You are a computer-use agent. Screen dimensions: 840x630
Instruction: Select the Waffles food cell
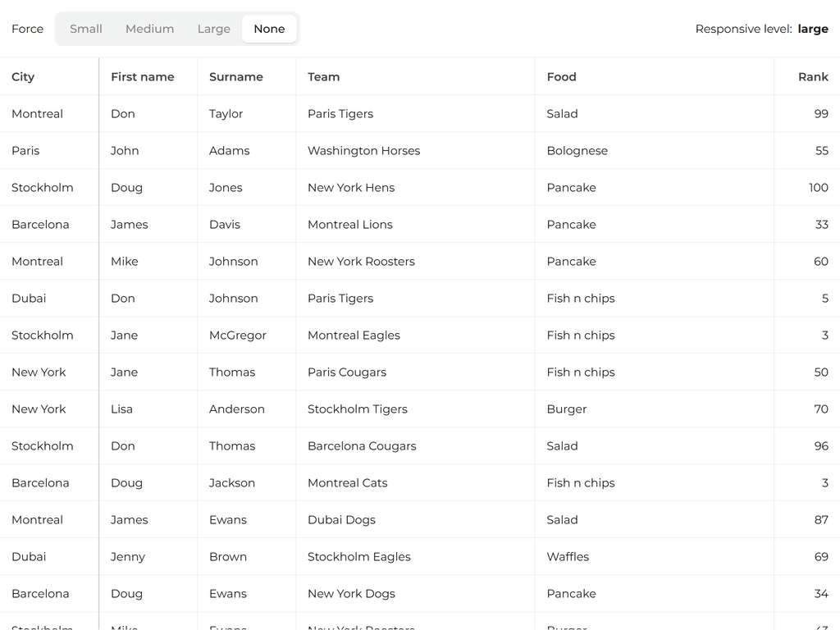coord(568,557)
